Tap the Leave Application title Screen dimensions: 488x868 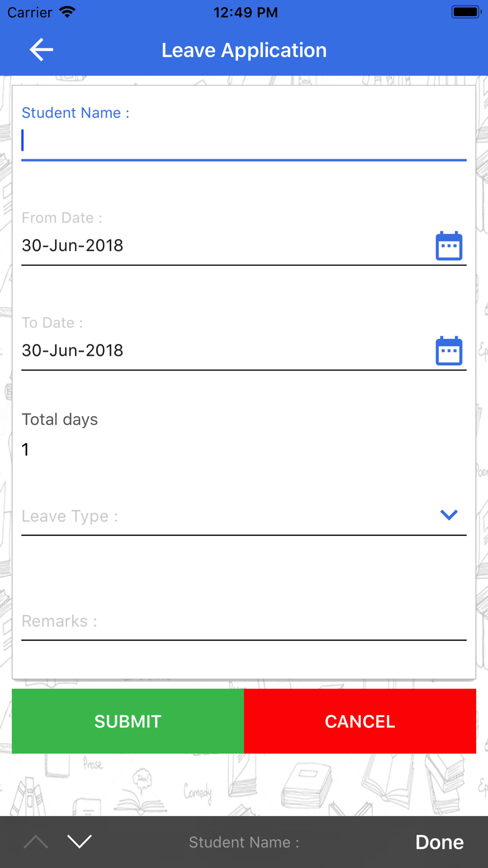(244, 50)
